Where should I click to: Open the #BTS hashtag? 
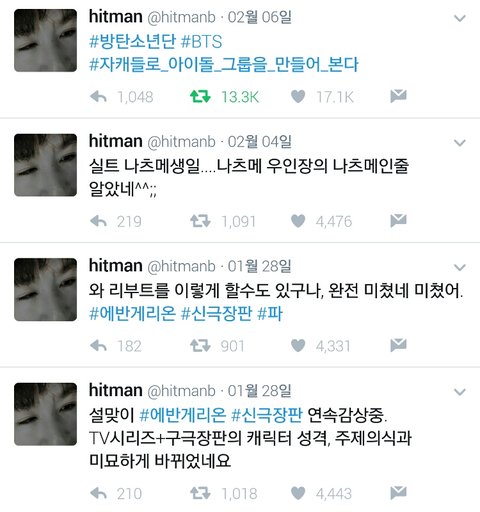click(201, 42)
